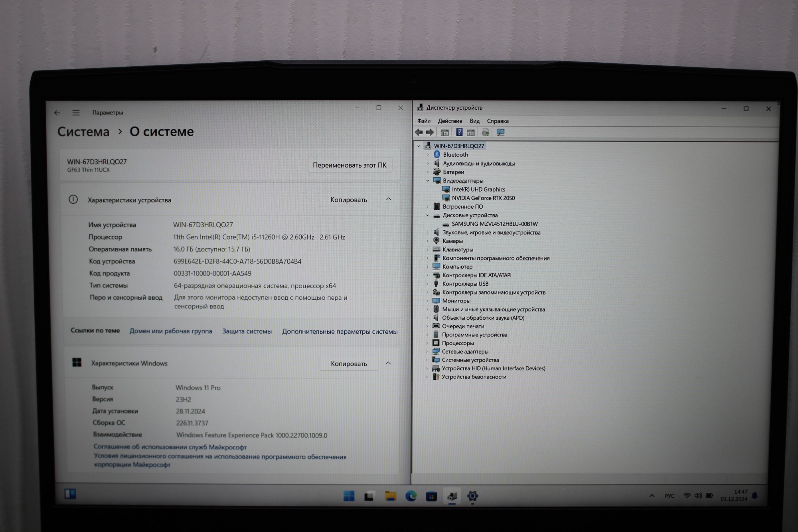
Task: Collapse the Видеоадаптеры tree node
Action: [428, 181]
